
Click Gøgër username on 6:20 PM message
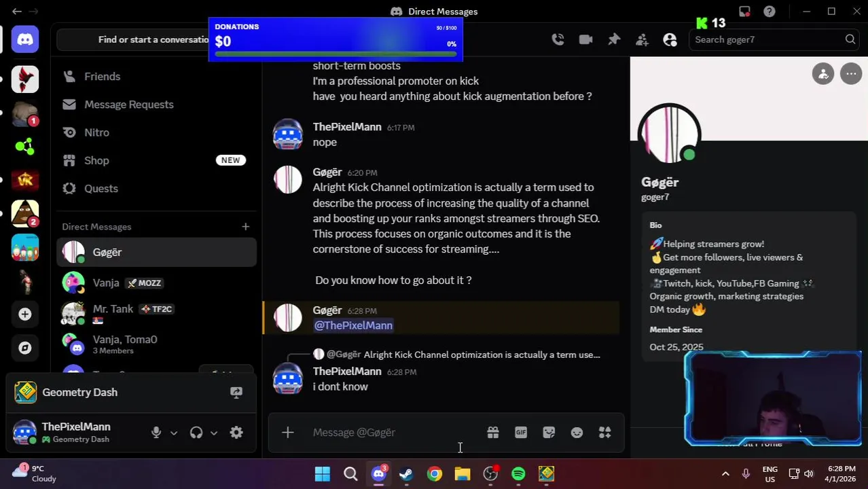click(327, 173)
